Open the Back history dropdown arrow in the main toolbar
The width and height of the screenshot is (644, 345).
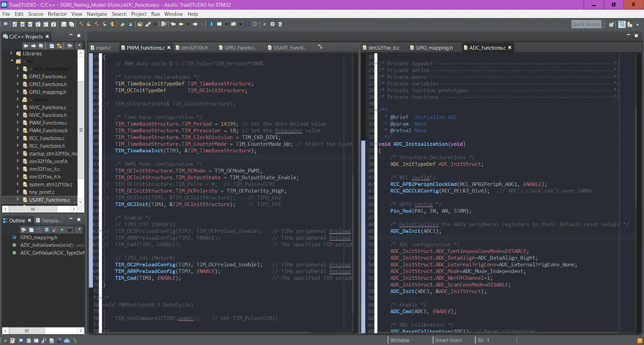pyautogui.click(x=188, y=24)
